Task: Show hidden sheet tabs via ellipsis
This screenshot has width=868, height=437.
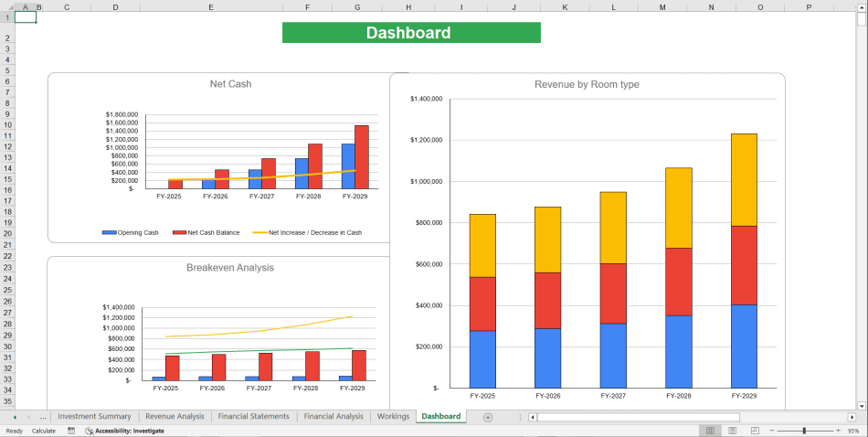Action: click(43, 417)
